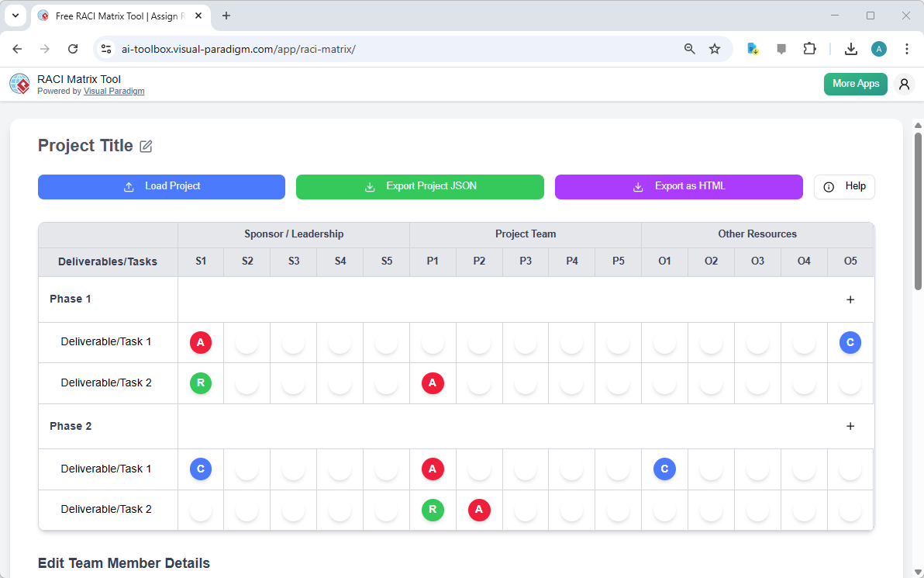This screenshot has width=924, height=578.
Task: Click the pencil icon to edit Project Title
Action: 147,146
